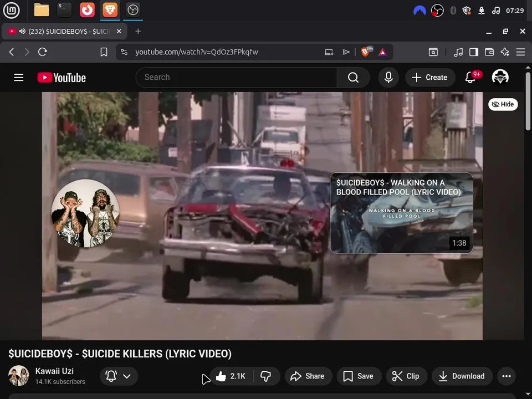Go back to the previous page
Viewport: 532px width, 399px height.
(12, 52)
